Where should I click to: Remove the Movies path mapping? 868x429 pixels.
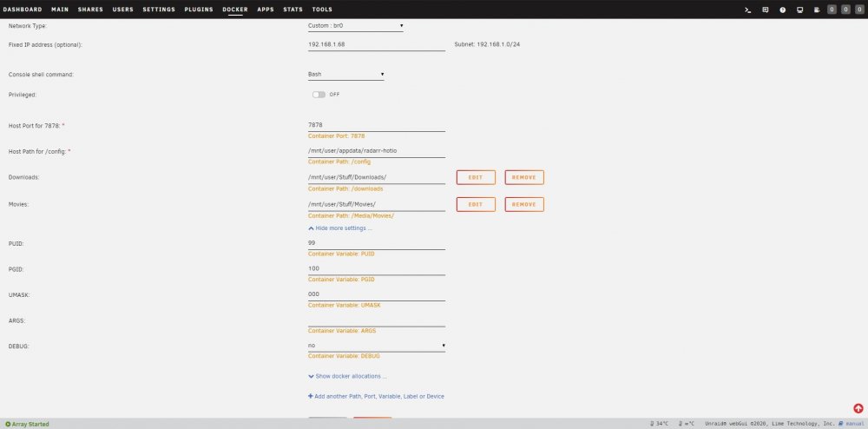[x=524, y=204]
